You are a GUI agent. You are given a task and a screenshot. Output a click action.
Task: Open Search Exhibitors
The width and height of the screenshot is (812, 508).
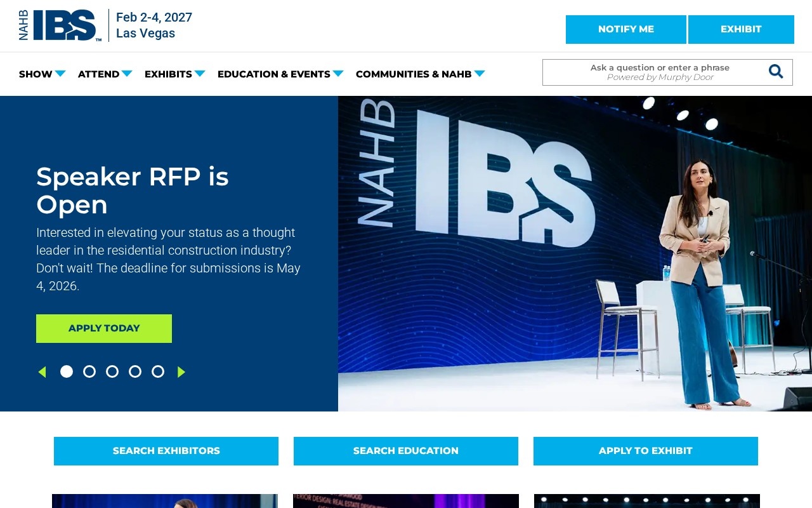point(166,451)
